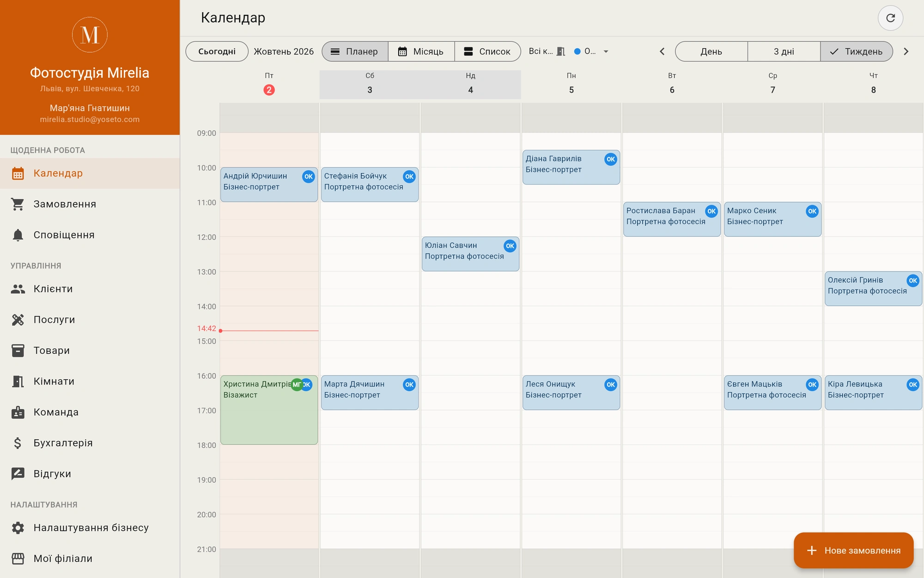Open Кіра Левицька Бізнес-портрет booking

tap(873, 393)
